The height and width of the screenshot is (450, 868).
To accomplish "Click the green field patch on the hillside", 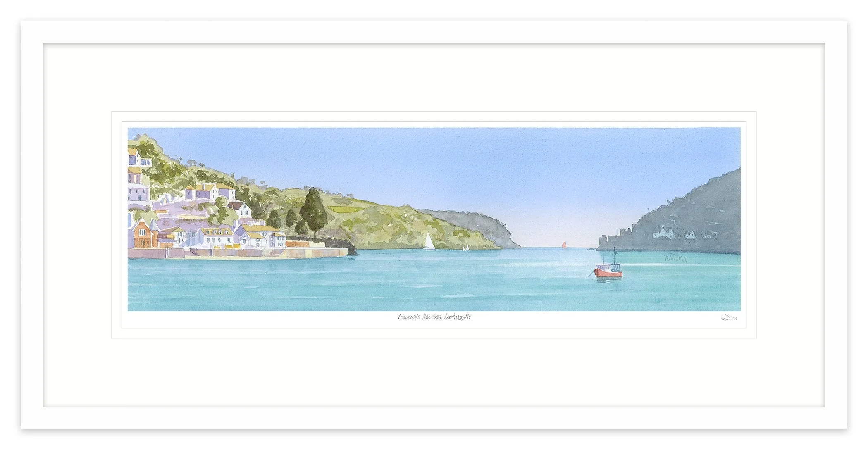I will click(x=342, y=209).
